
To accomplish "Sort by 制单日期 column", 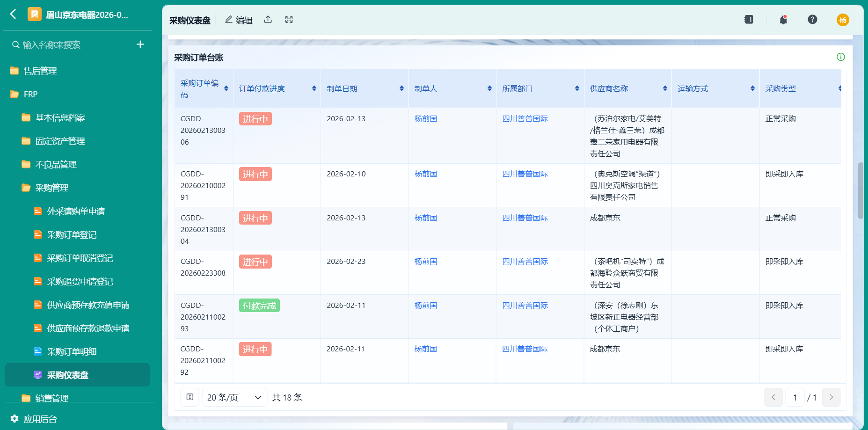I will (401, 88).
